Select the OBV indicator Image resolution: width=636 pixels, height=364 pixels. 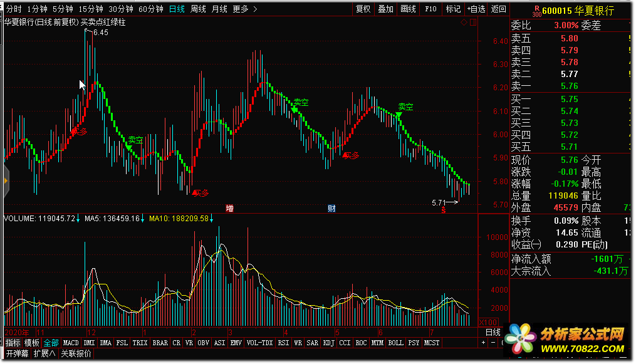coord(203,343)
